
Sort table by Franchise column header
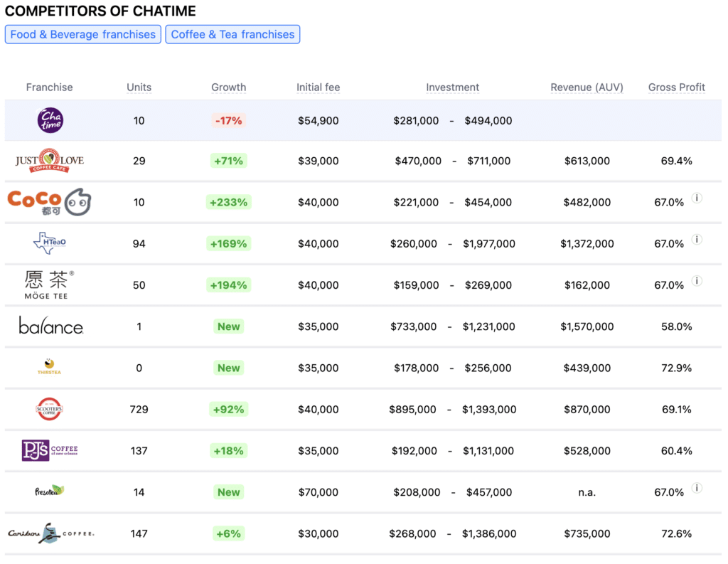(49, 87)
